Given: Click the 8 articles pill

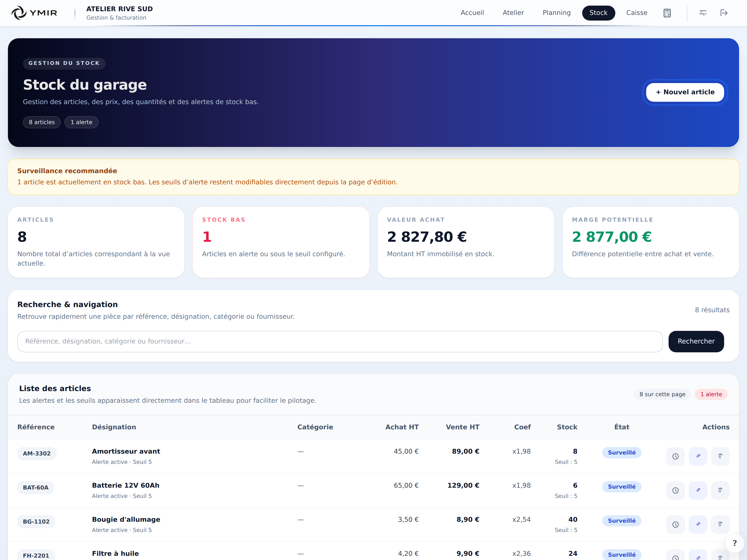Looking at the screenshot, I should (x=42, y=122).
